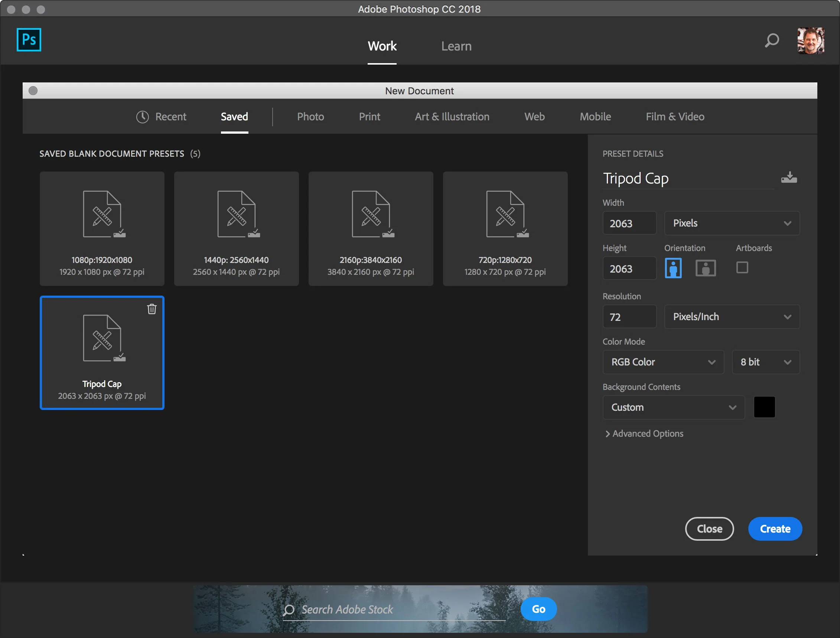The image size is (840, 638).
Task: Select the 1080p:1920x1080 preset icon
Action: pyautogui.click(x=102, y=214)
